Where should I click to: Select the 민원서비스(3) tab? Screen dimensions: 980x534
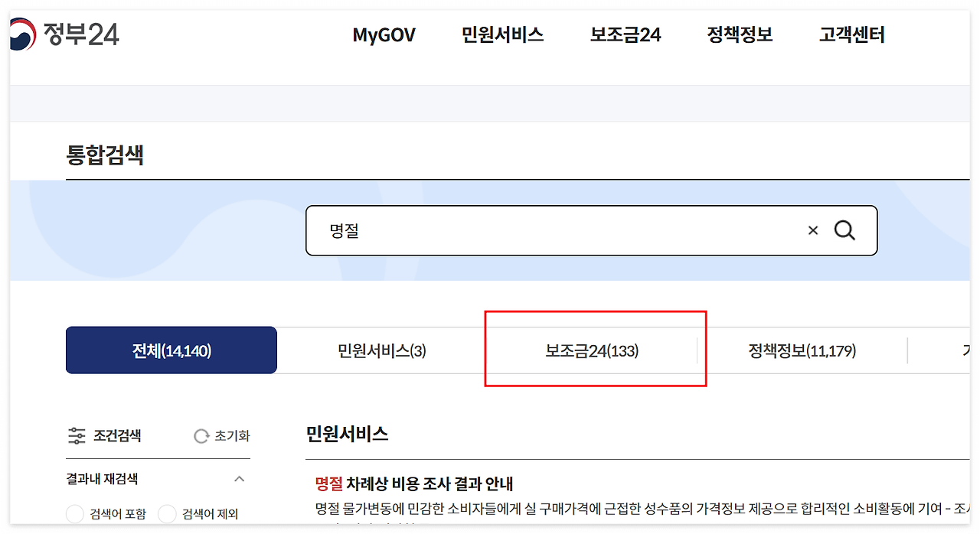tap(381, 351)
